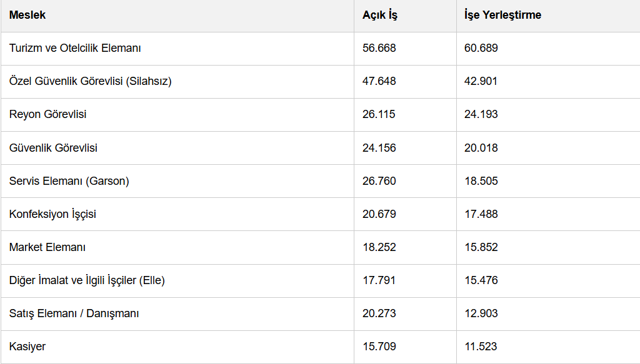Click the 60.689 placement value
The height and width of the screenshot is (364, 640).
click(x=481, y=48)
